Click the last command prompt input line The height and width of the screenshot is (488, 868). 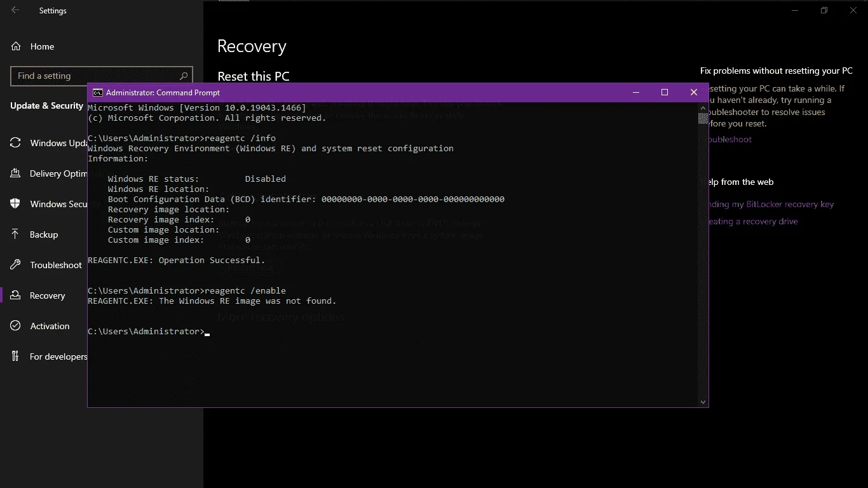pyautogui.click(x=149, y=331)
